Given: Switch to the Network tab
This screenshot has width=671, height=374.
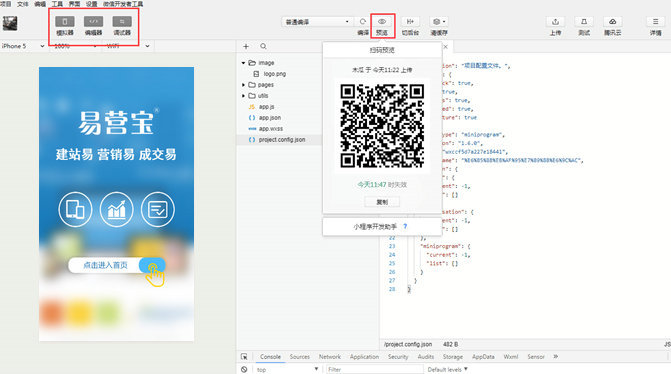Looking at the screenshot, I should (330, 356).
